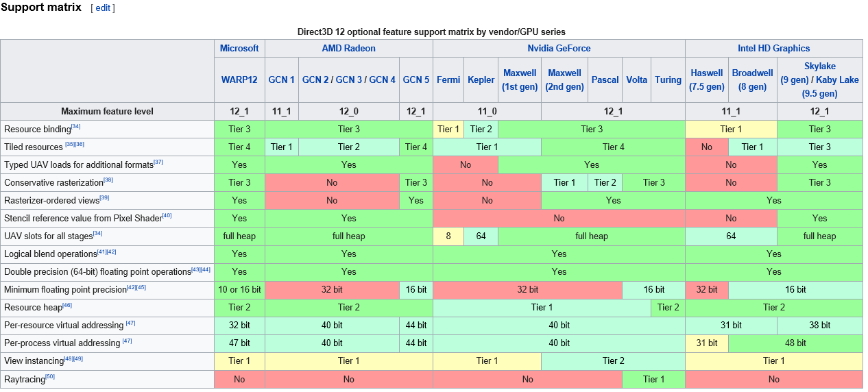Open the GCN 3 link
Screen dimensions: 868x392
point(349,79)
